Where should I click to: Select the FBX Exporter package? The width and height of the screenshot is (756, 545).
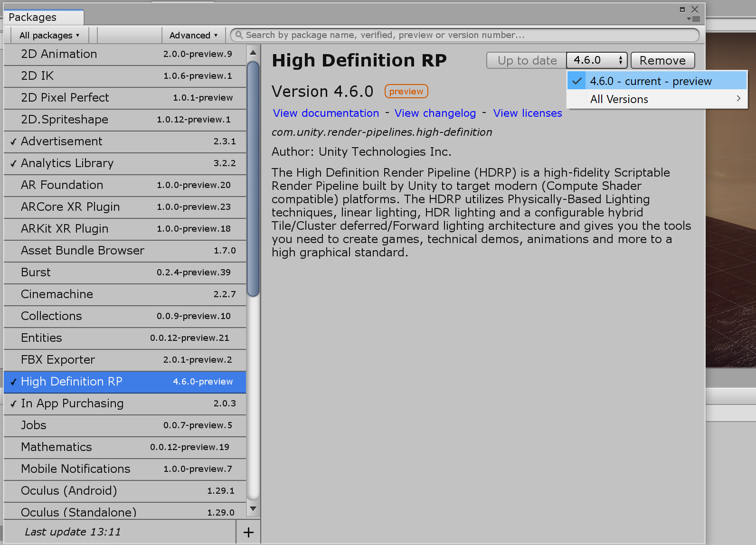pyautogui.click(x=125, y=360)
